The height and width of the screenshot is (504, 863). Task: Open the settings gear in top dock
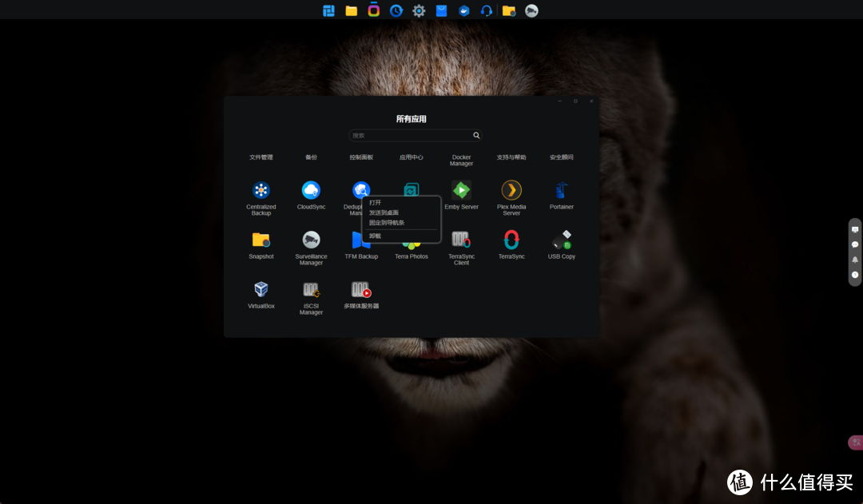[x=419, y=10]
